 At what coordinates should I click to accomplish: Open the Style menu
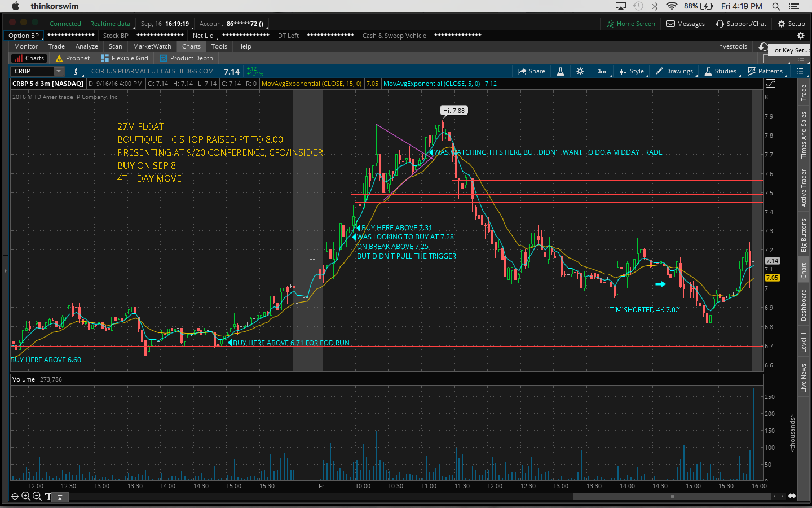click(x=632, y=71)
